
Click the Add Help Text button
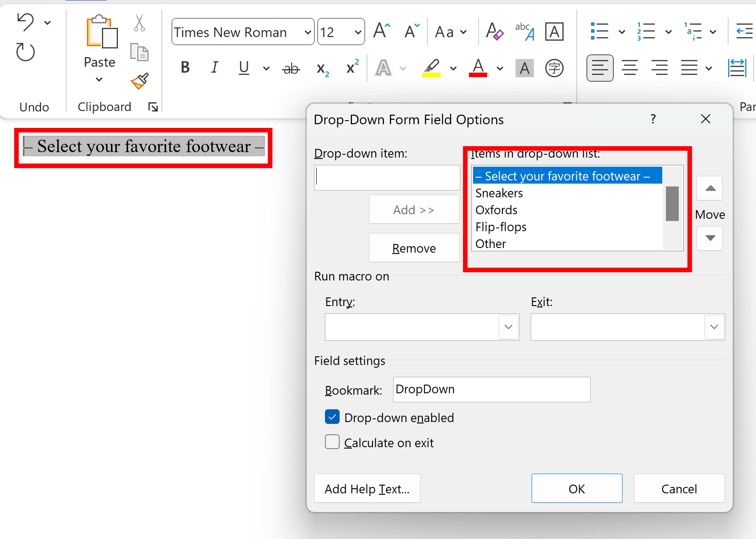[x=367, y=488]
